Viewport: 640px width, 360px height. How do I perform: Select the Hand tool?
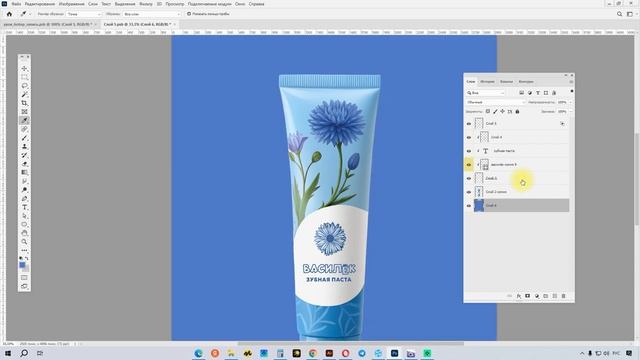(x=24, y=233)
